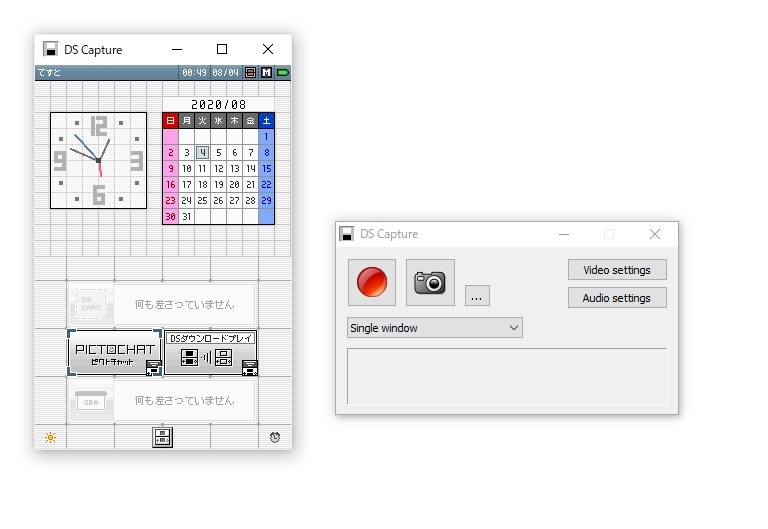Launch PictoChat on the DS screen
Viewport: 768px width, 529px height.
(115, 353)
